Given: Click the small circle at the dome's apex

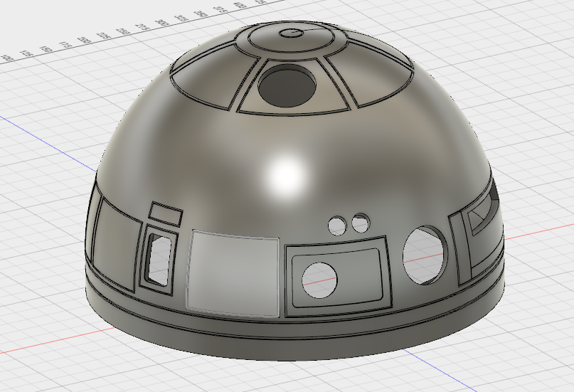Looking at the screenshot, I should pyautogui.click(x=292, y=33).
